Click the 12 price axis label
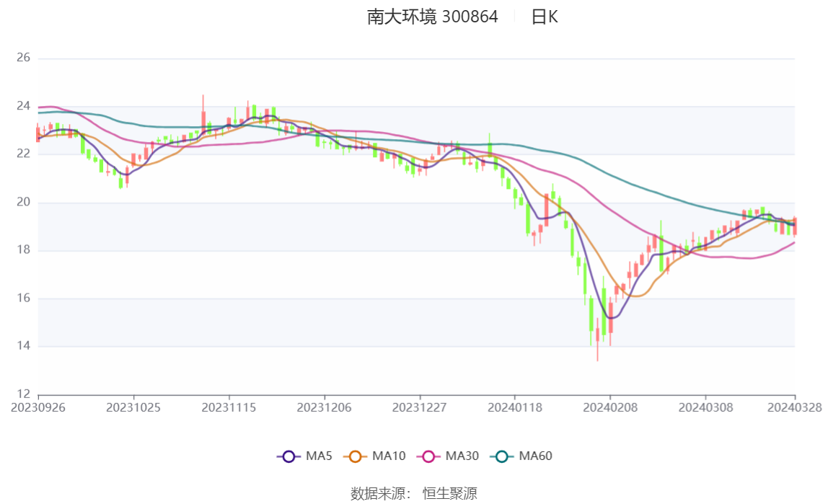Image resolution: width=828 pixels, height=504 pixels. point(23,394)
